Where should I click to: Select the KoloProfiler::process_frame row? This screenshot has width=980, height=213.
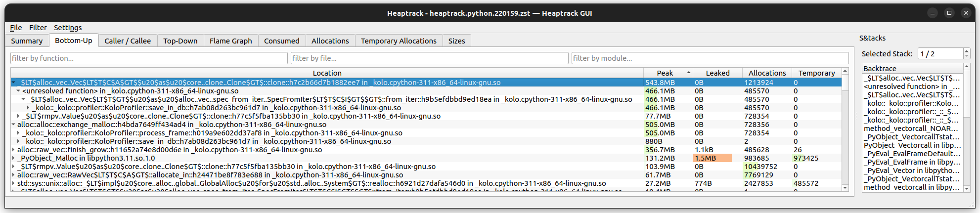tap(426, 133)
